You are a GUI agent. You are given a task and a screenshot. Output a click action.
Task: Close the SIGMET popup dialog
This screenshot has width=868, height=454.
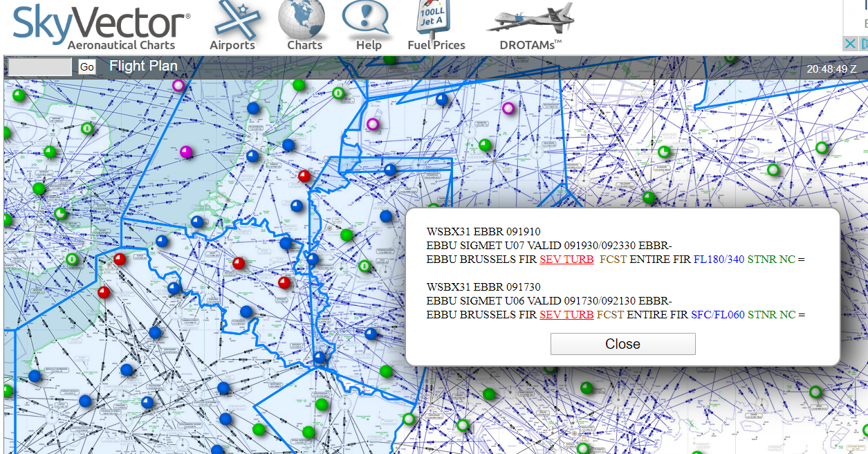point(622,344)
